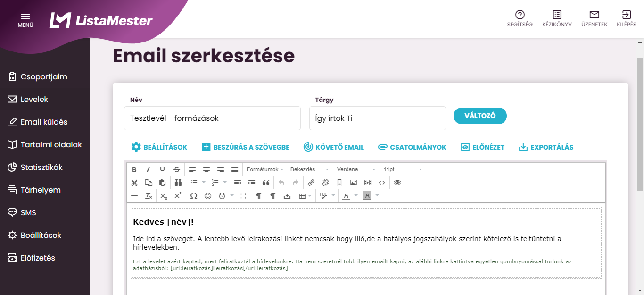Toggle strikethrough text formatting
Image resolution: width=644 pixels, height=295 pixels.
click(x=176, y=169)
